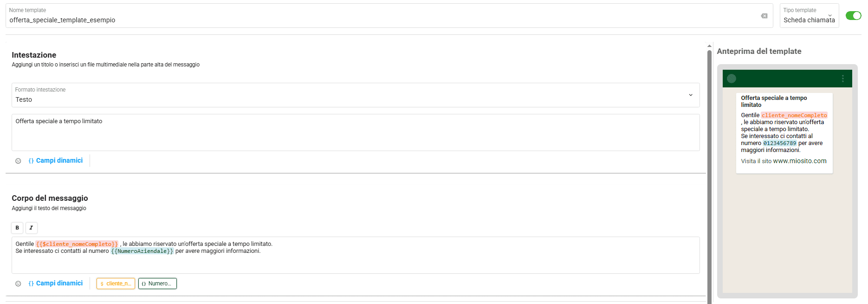868x304 pixels.
Task: Click the editor's vertical scrollbar thumb
Action: 709,177
